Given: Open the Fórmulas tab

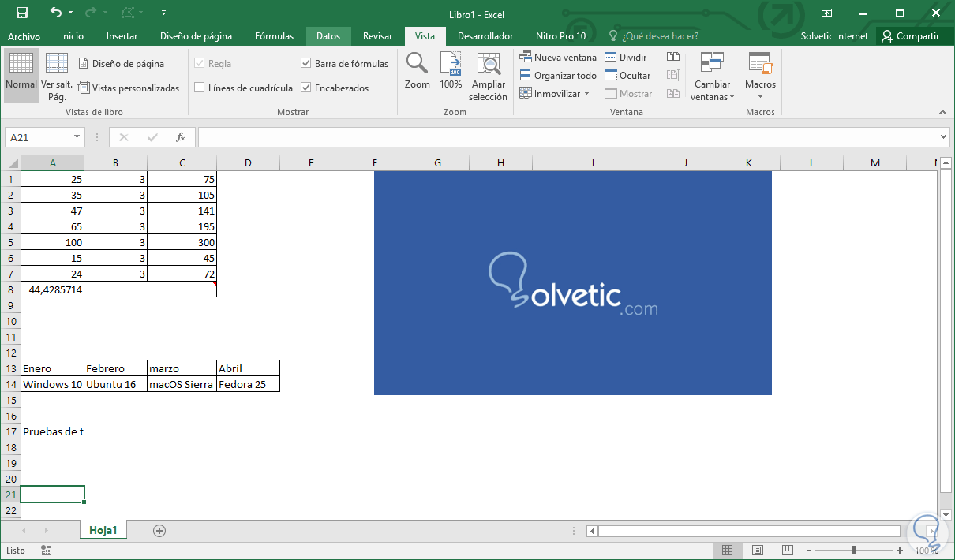Looking at the screenshot, I should [274, 36].
